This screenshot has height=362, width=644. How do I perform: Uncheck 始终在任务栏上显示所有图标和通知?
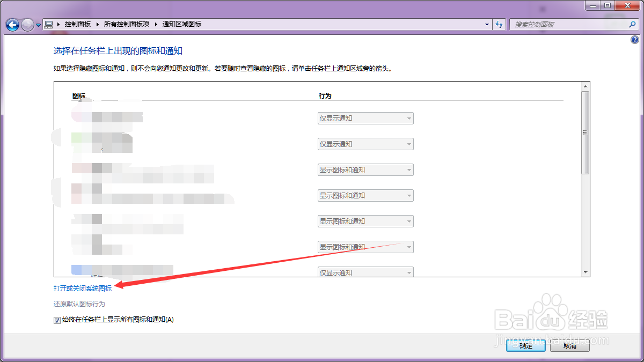click(x=56, y=320)
